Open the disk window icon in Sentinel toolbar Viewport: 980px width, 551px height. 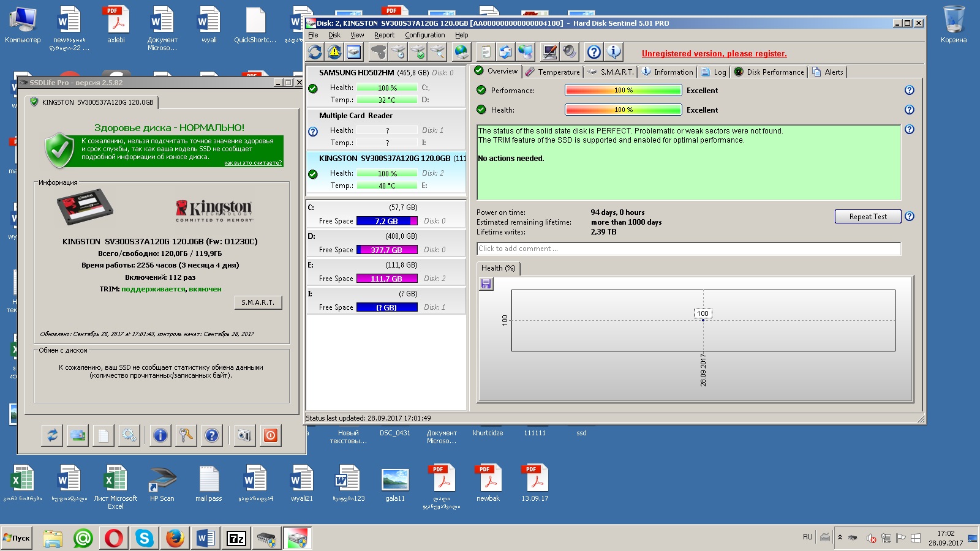(354, 52)
